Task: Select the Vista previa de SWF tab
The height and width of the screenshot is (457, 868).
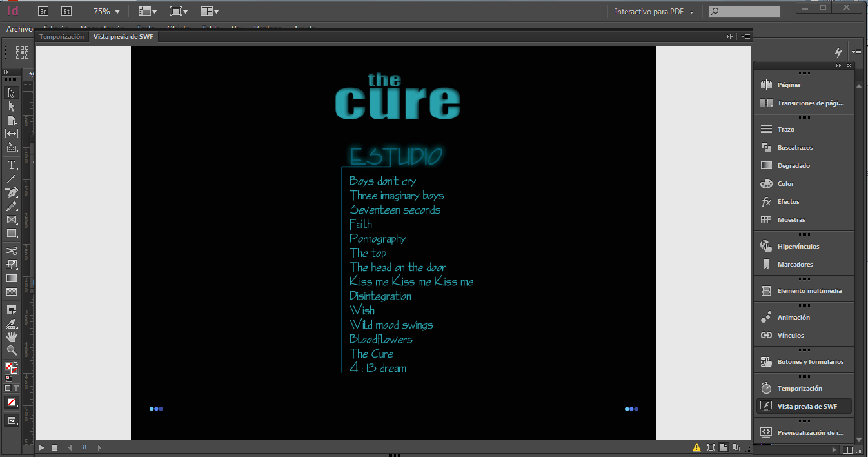Action: coord(123,37)
